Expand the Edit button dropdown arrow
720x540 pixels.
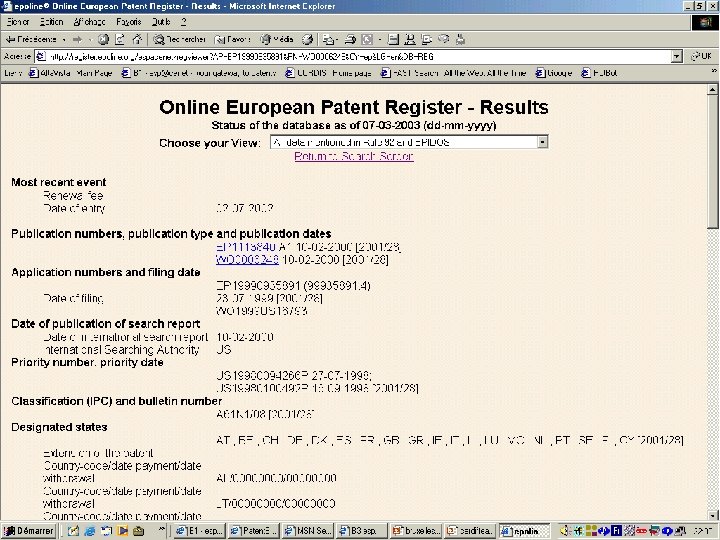pos(379,40)
